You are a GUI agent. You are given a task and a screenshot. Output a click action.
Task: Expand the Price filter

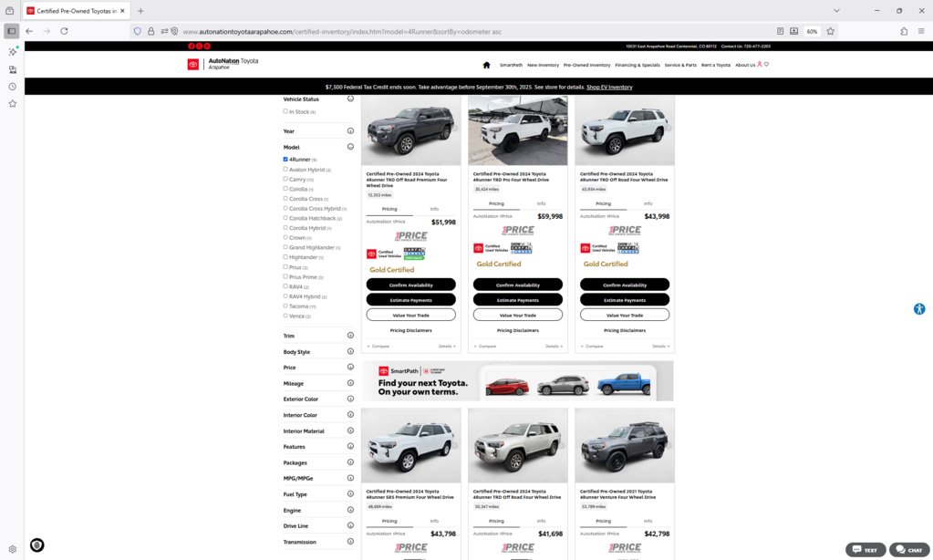pos(350,368)
